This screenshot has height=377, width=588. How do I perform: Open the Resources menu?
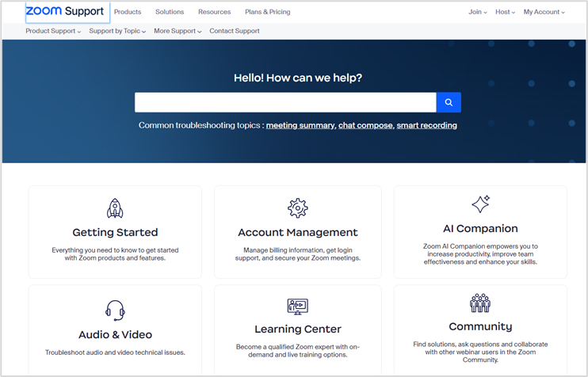click(x=215, y=12)
